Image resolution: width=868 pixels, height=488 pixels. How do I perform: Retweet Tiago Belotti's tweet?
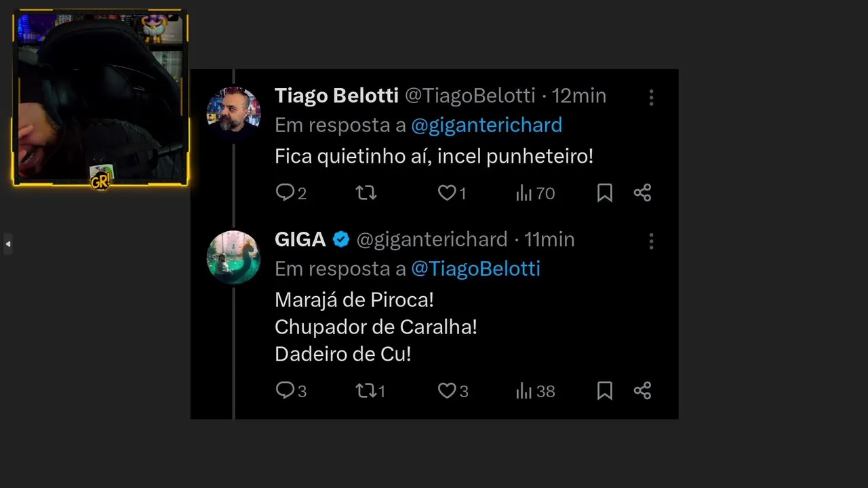366,193
